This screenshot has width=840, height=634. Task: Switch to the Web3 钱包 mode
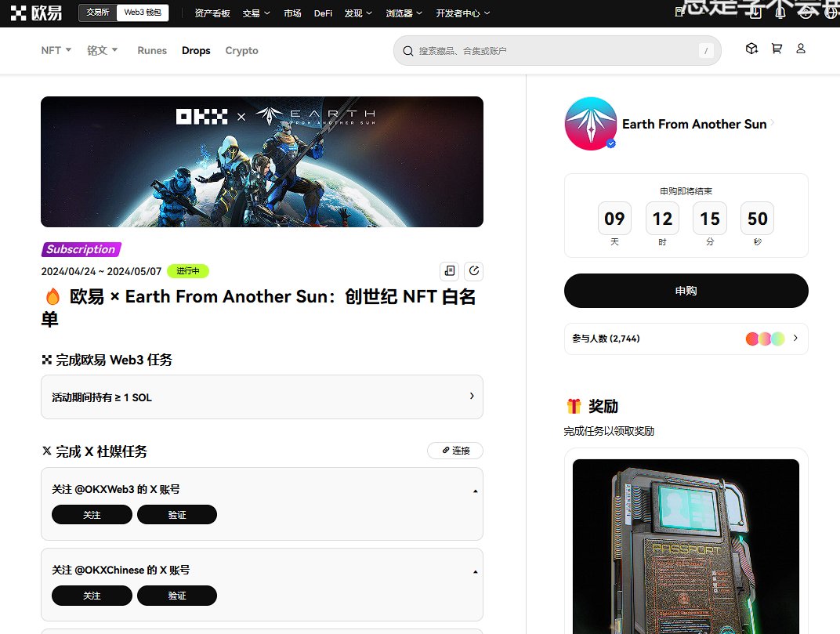143,13
